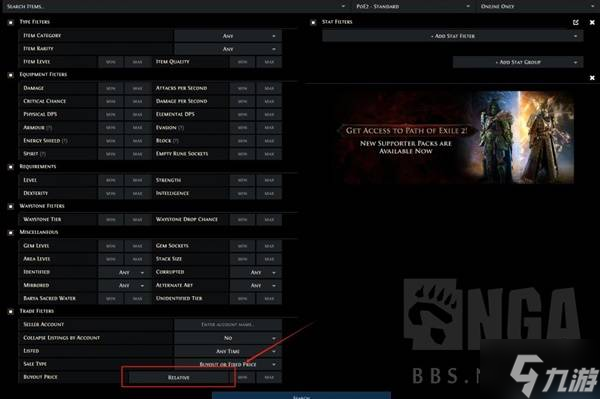Click Armour help question mark
Image resolution: width=600 pixels, height=399 pixels.
point(50,127)
